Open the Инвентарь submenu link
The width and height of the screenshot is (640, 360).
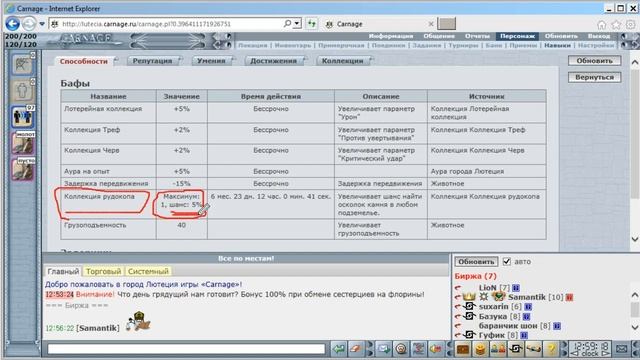[292, 45]
